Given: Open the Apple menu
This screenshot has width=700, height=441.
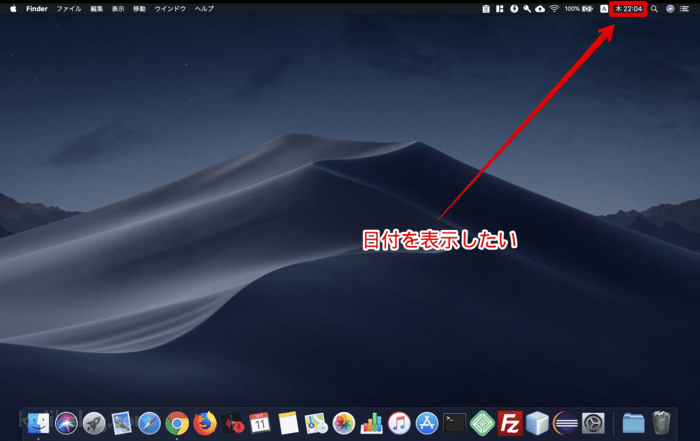Looking at the screenshot, I should click(x=13, y=8).
